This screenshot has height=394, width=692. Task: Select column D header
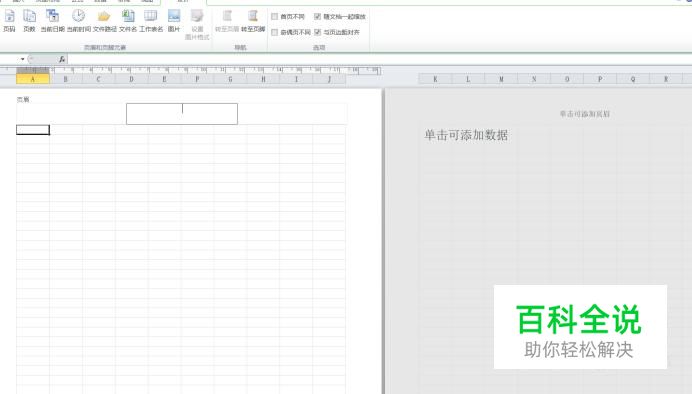click(132, 79)
